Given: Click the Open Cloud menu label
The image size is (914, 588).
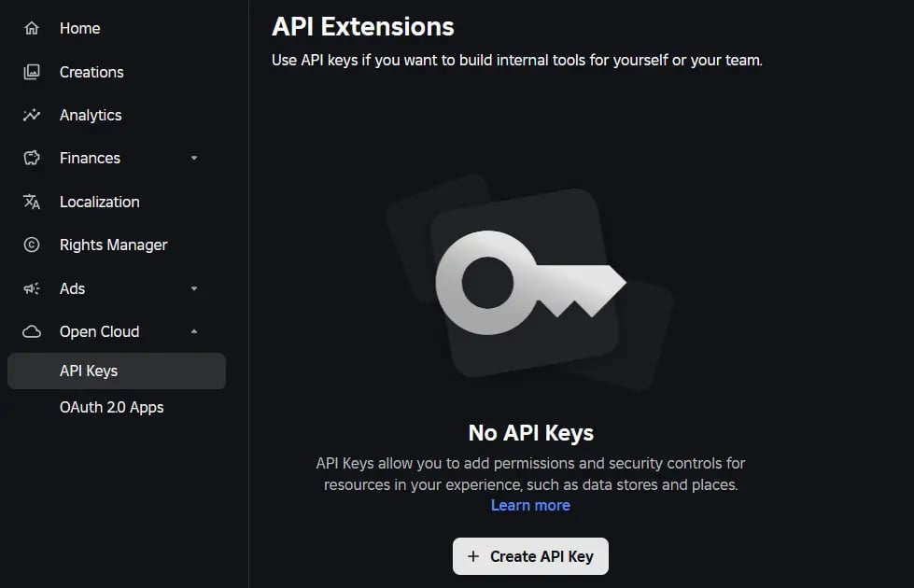Looking at the screenshot, I should (99, 331).
